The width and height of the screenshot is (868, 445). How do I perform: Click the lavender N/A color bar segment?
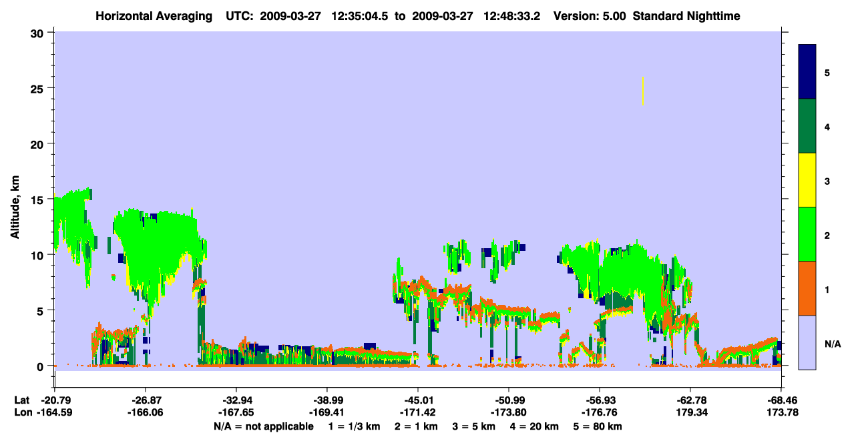click(x=807, y=342)
